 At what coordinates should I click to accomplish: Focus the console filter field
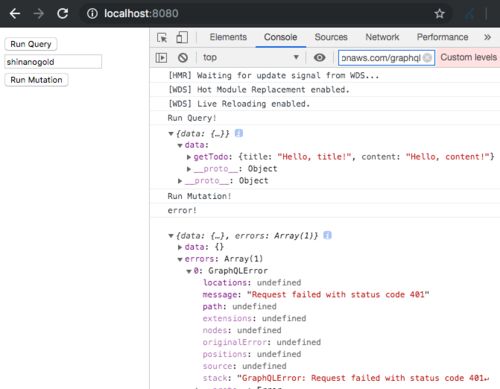(x=386, y=58)
